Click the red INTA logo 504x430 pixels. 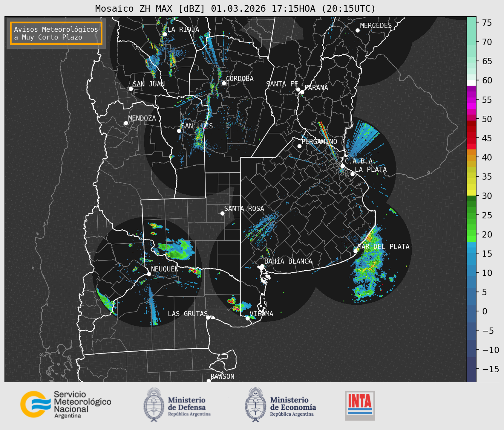point(360,405)
